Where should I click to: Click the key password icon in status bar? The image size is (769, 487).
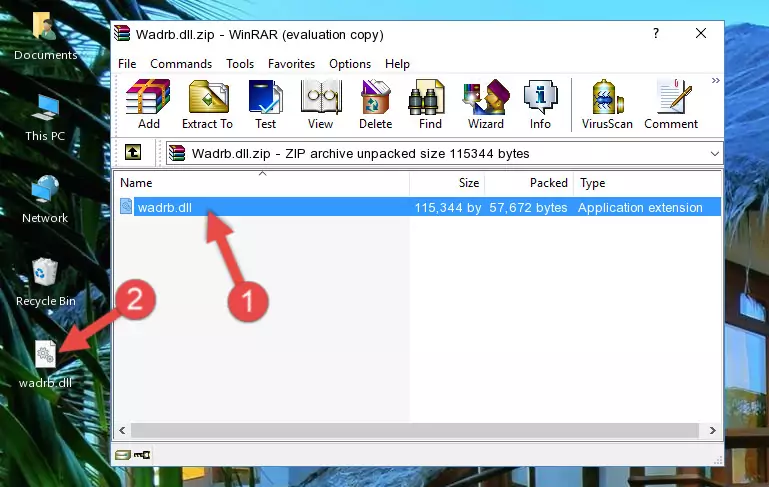[x=142, y=455]
